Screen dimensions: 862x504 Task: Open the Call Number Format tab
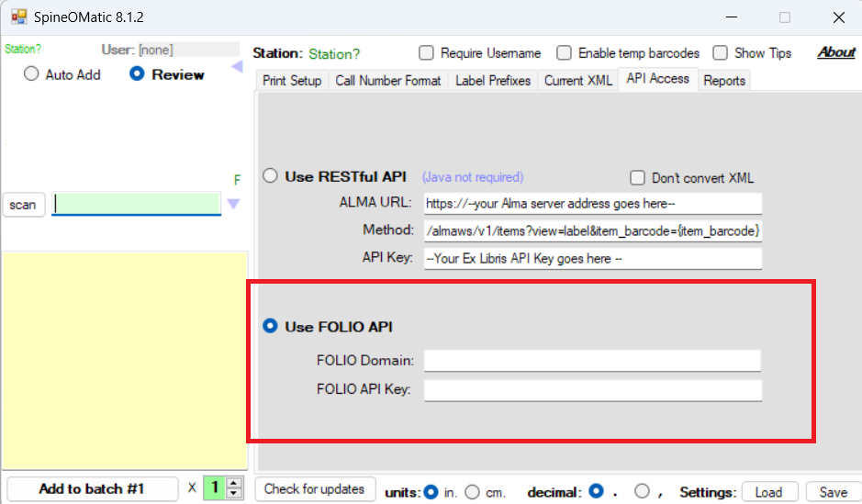[x=388, y=81]
